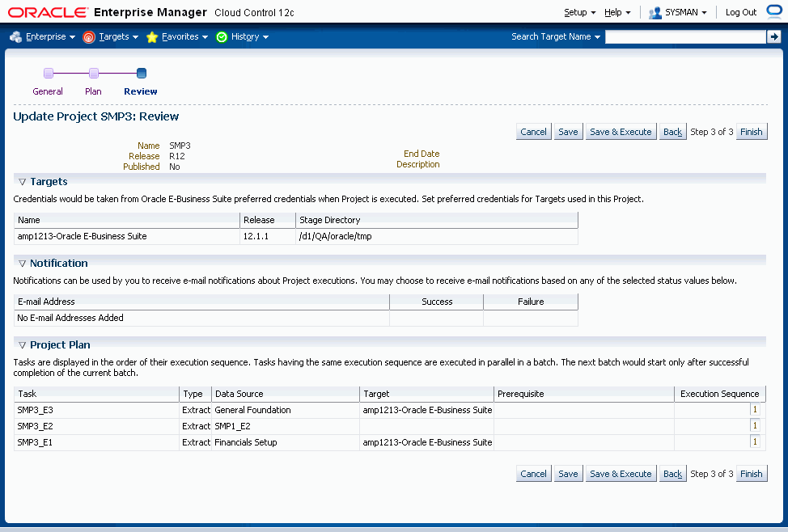Viewport: 788px width, 532px height.
Task: Collapse the Notification section
Action: [x=22, y=264]
